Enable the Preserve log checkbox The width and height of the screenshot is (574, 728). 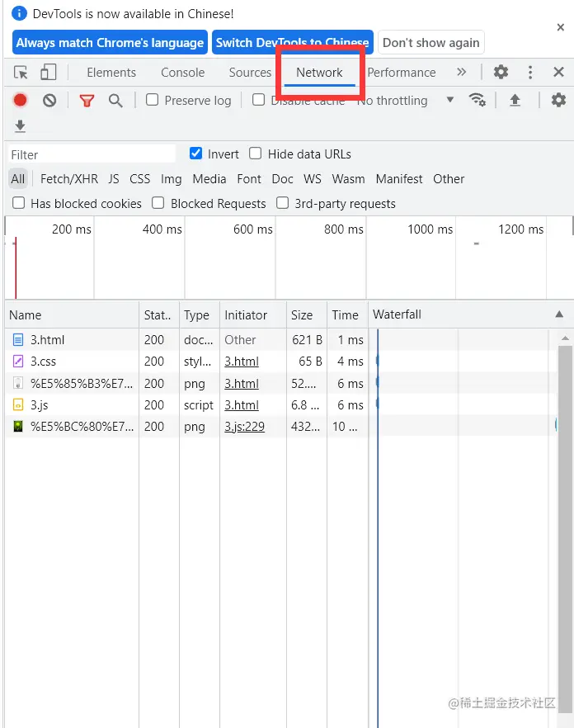pos(153,100)
